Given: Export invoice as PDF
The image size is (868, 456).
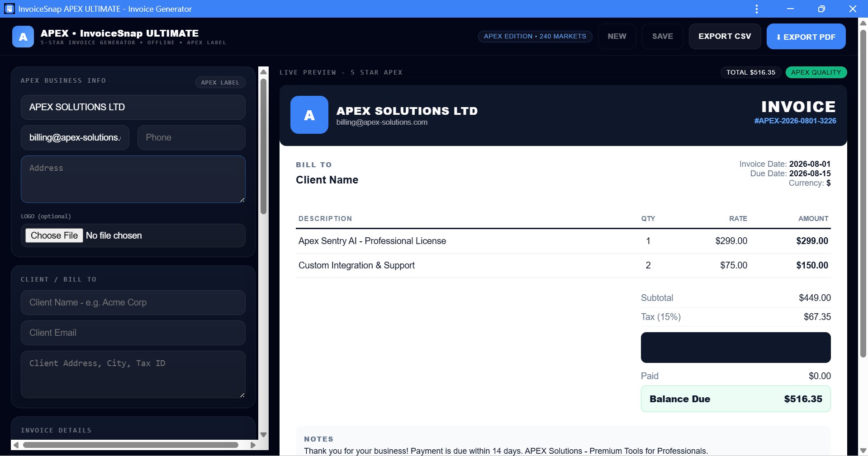Looking at the screenshot, I should pyautogui.click(x=806, y=37).
